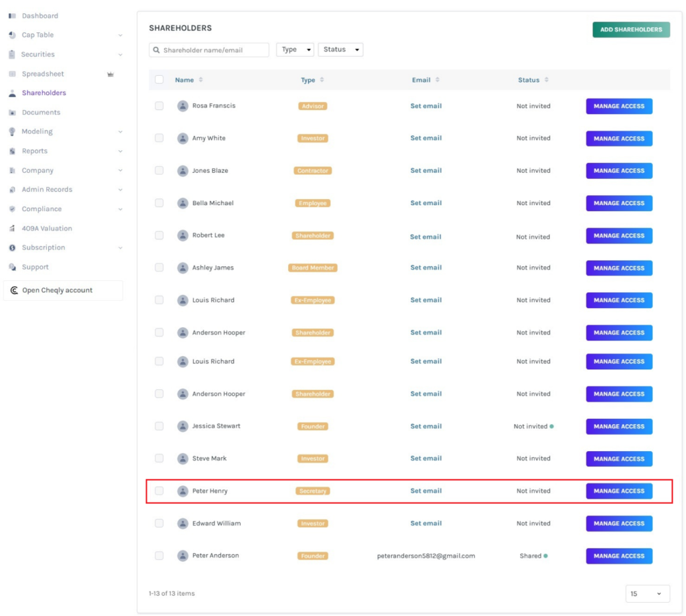Click Set email for Jessica Stewart
The height and width of the screenshot is (616, 686).
click(426, 426)
